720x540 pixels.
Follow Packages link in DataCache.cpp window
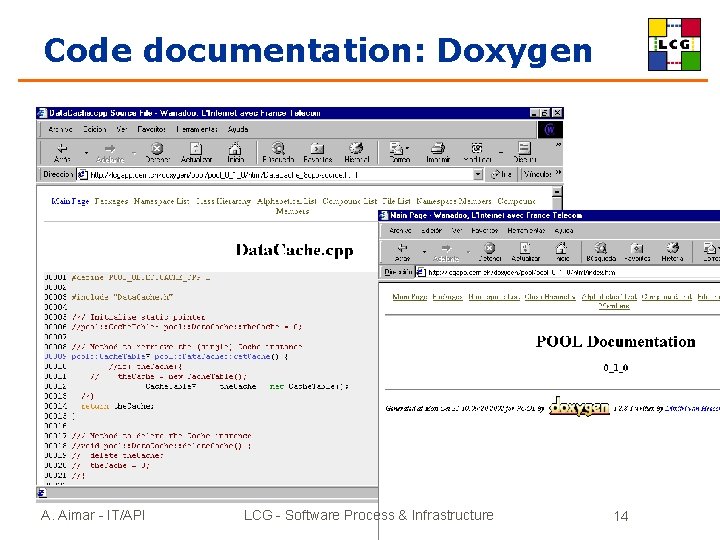[x=111, y=201]
